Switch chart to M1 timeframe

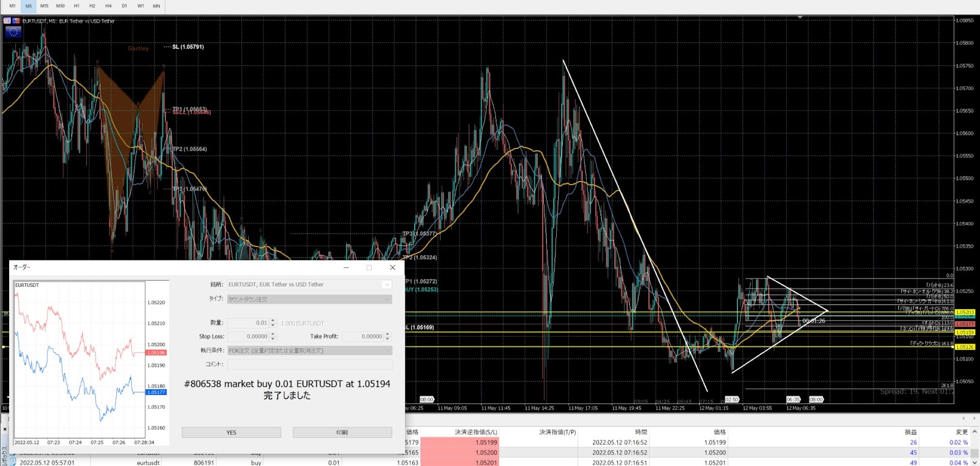(12, 6)
